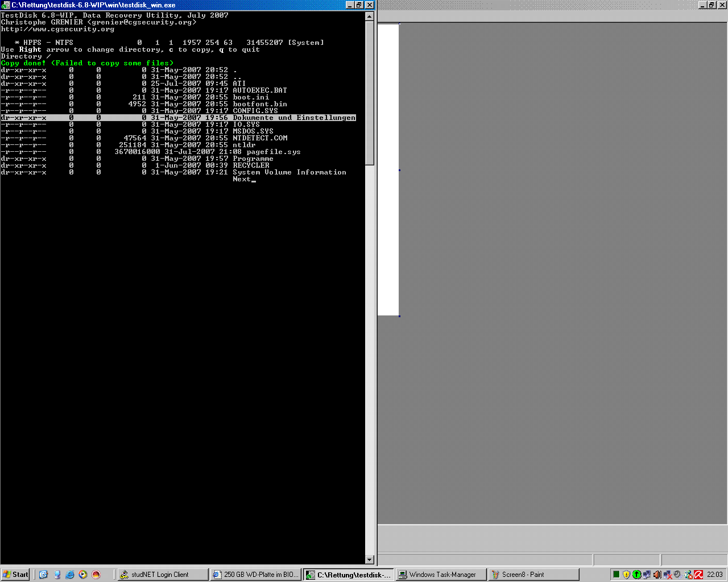Select the testdisk taskbar button

[x=348, y=575]
